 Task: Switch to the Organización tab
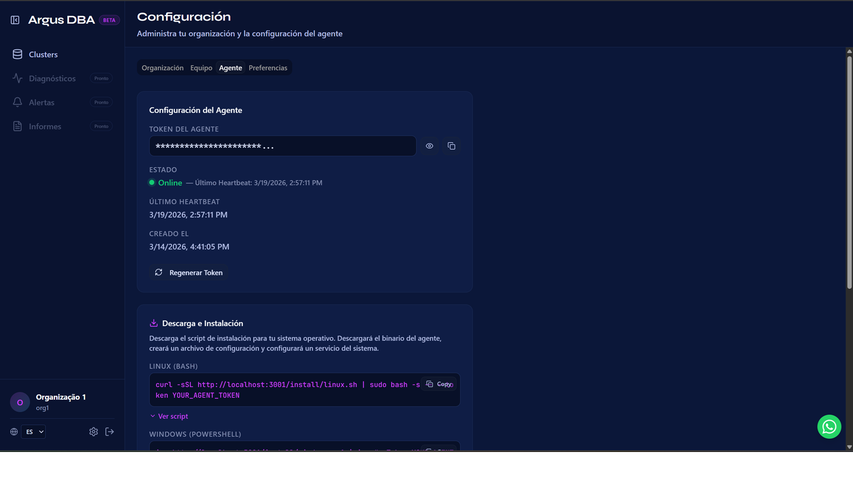[163, 68]
